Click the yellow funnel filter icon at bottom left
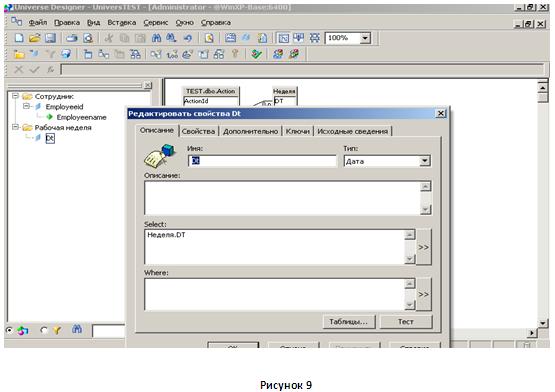 [x=57, y=330]
